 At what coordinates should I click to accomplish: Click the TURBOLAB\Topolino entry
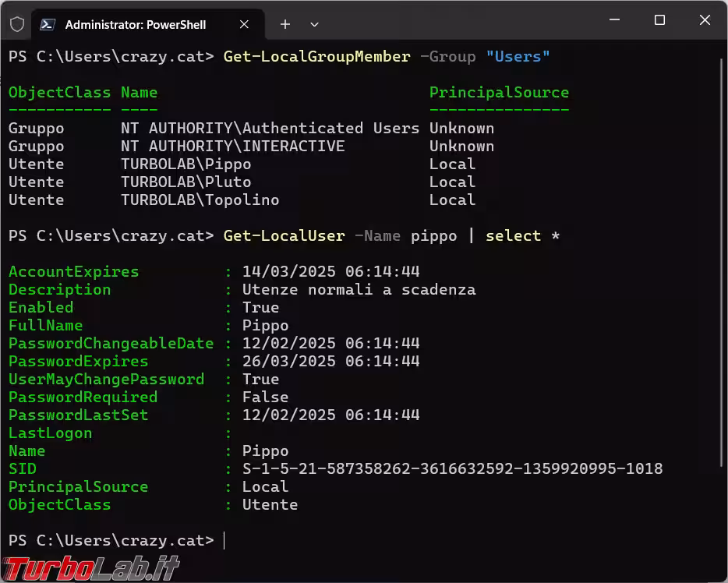(x=200, y=200)
